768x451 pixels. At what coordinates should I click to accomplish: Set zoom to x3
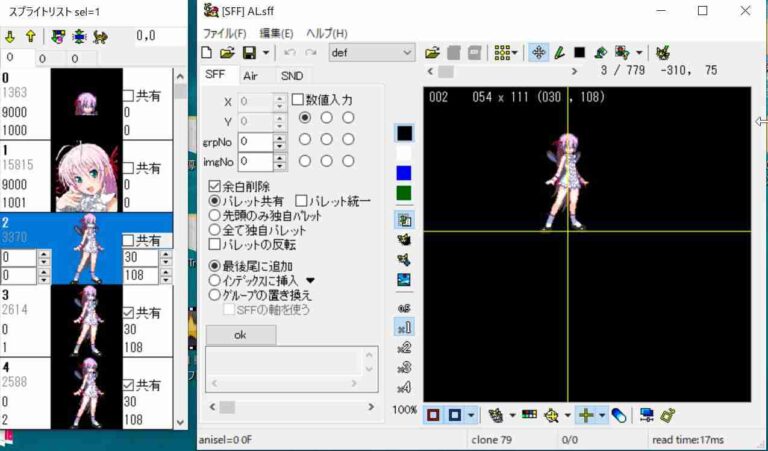click(404, 368)
